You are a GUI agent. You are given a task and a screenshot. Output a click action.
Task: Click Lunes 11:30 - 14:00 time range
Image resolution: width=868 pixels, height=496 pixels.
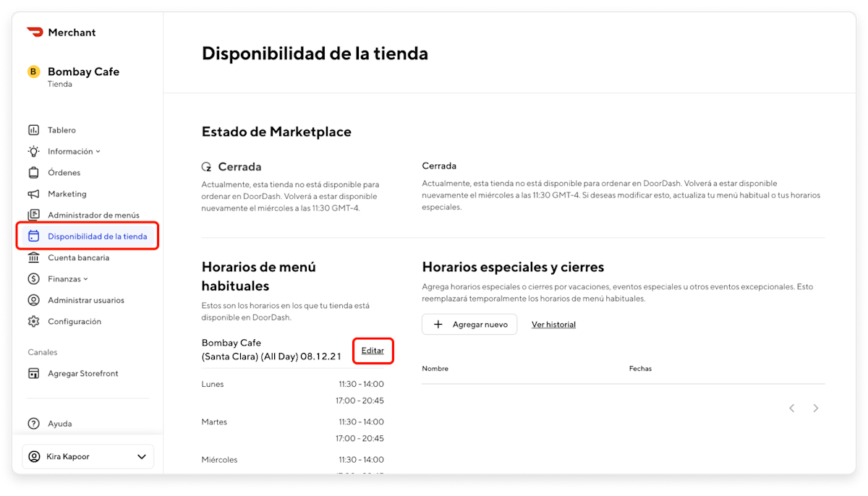pyautogui.click(x=361, y=384)
